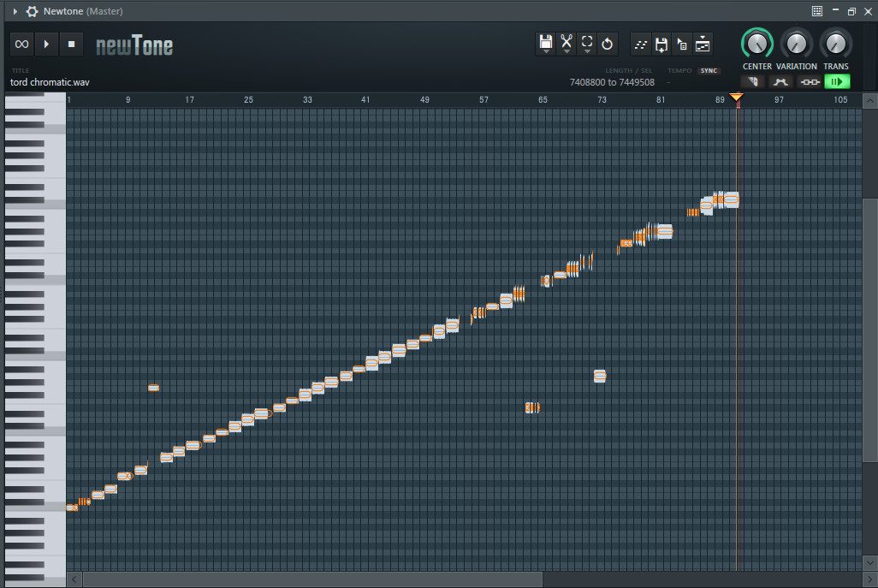Click the knife edit tool below CENTER knob
The width and height of the screenshot is (878, 588).
click(754, 81)
